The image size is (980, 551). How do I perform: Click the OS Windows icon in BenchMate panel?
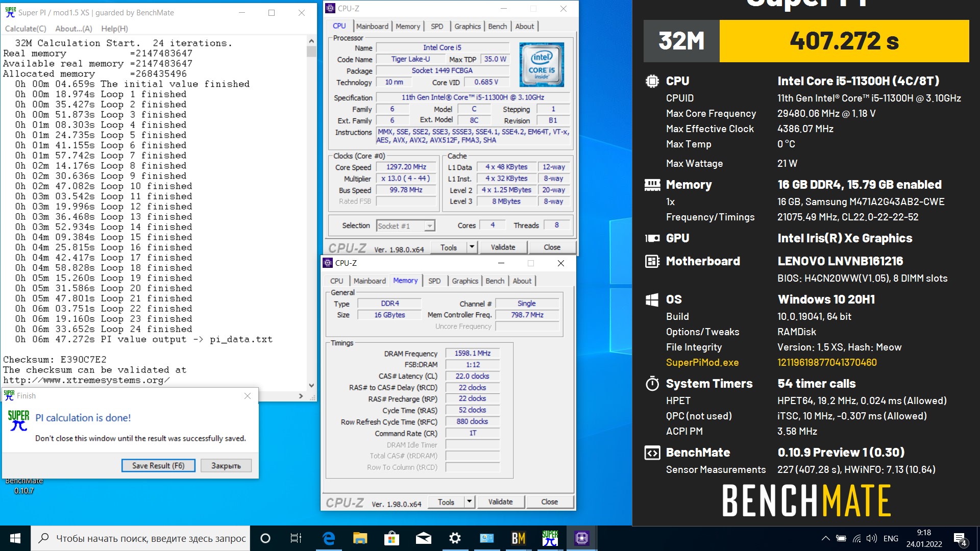[652, 299]
